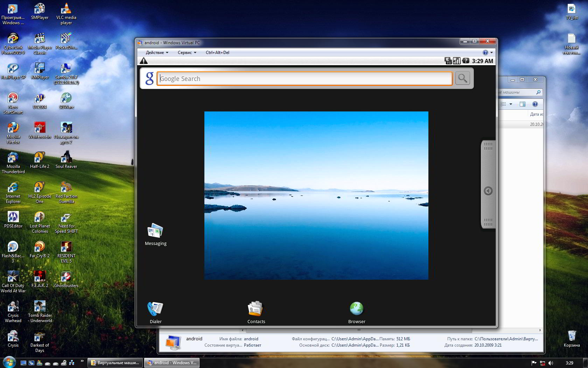Viewport: 588px width, 368px height.
Task: Focus the Google Search input field
Action: [x=304, y=79]
